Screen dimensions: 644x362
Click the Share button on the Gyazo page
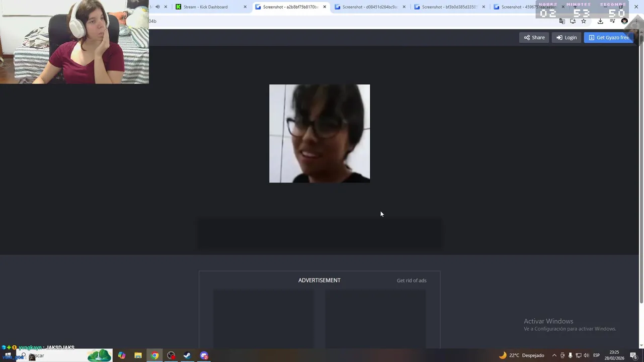pyautogui.click(x=534, y=37)
